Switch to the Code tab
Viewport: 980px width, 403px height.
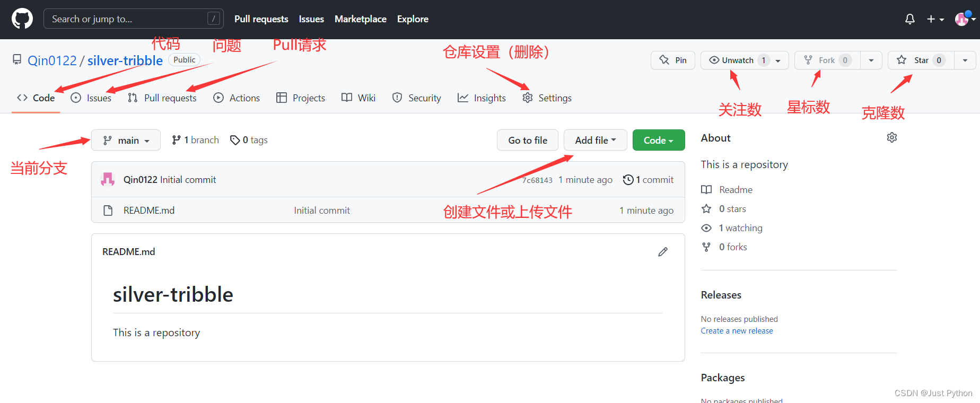coord(36,98)
